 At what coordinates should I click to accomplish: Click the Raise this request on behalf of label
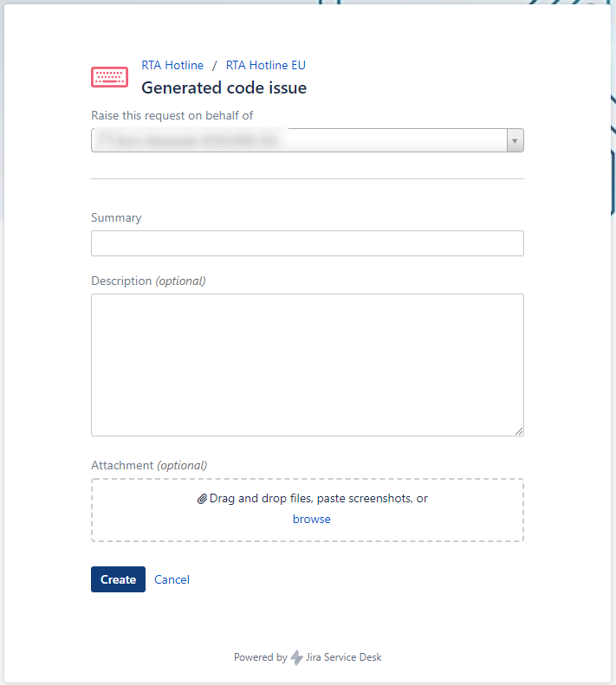point(172,115)
